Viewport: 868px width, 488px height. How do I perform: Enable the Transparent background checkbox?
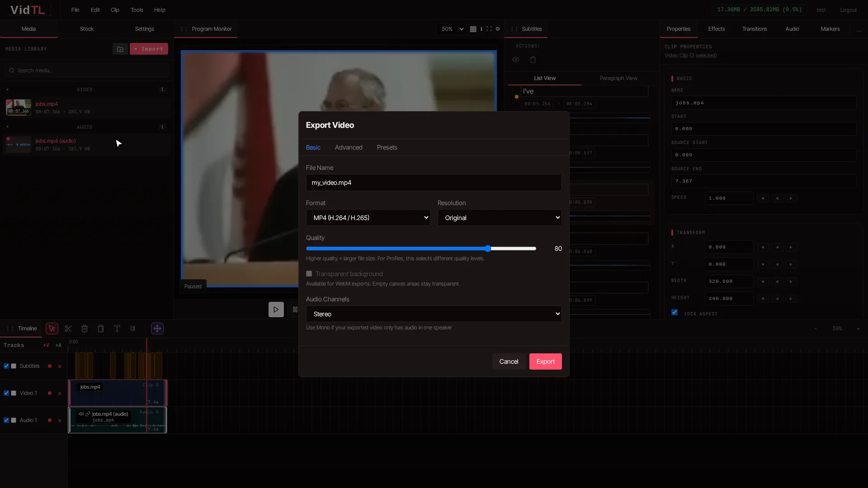click(309, 274)
